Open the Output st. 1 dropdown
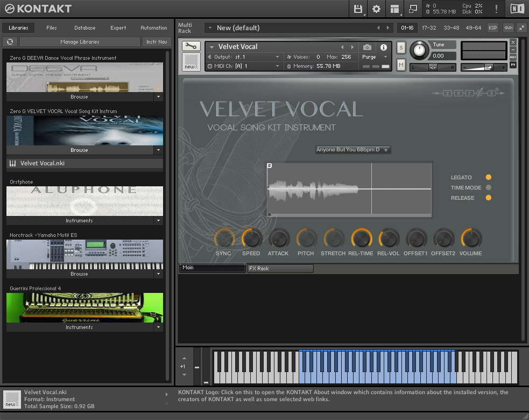 [244, 57]
